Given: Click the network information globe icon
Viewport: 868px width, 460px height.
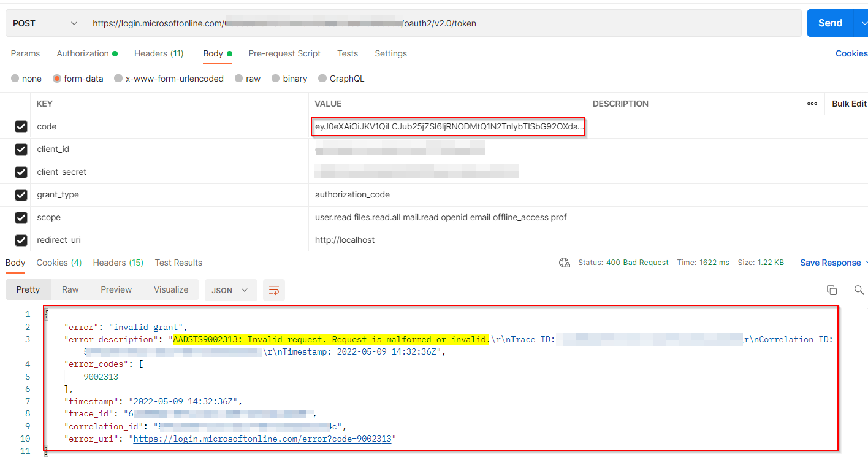Looking at the screenshot, I should (x=565, y=261).
